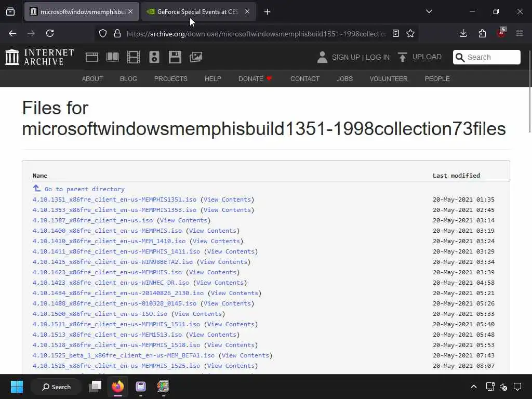532x399 pixels.
Task: View Contents of MEMPHIS1353.iso
Action: pyautogui.click(x=227, y=210)
